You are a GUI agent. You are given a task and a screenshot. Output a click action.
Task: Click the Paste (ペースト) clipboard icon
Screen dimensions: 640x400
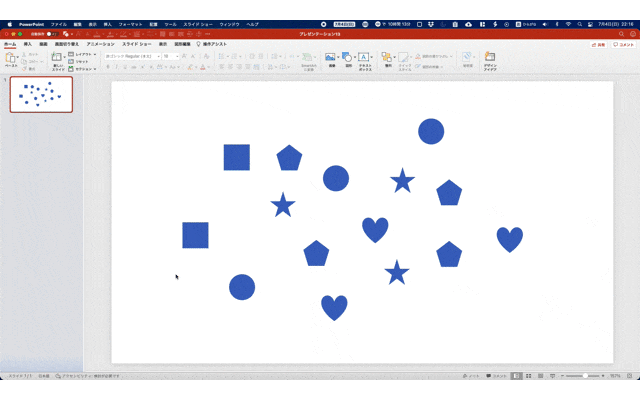(10, 58)
